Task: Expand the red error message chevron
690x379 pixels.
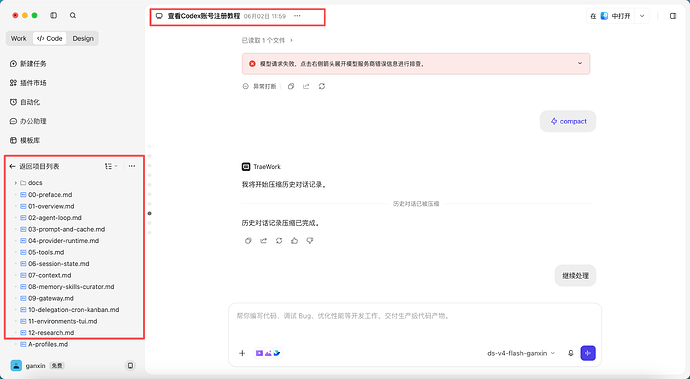Action: tap(580, 63)
